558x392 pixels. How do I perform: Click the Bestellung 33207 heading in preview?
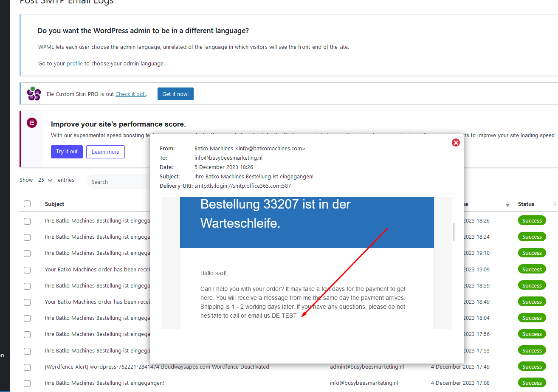coord(276,214)
